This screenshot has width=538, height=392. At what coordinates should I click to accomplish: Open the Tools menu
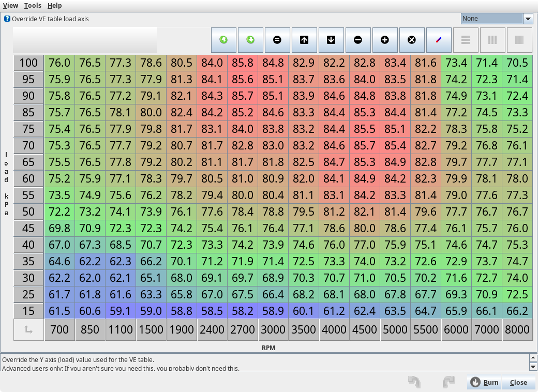coord(33,5)
